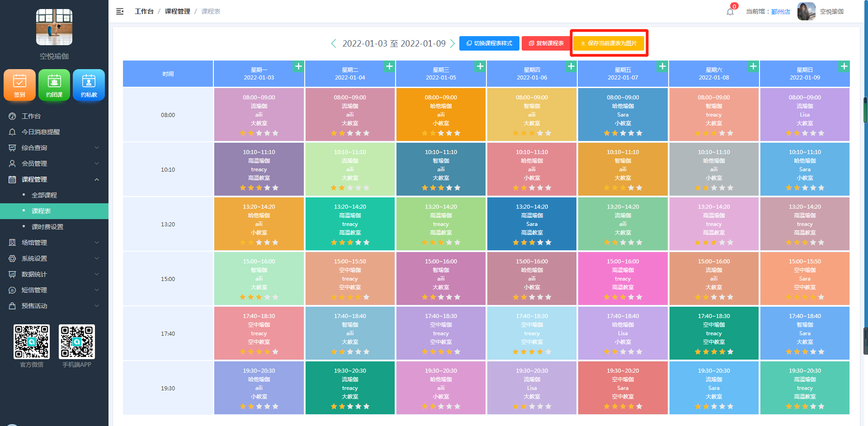Click the 复制课程表 button
This screenshot has width=868, height=426.
pos(546,43)
